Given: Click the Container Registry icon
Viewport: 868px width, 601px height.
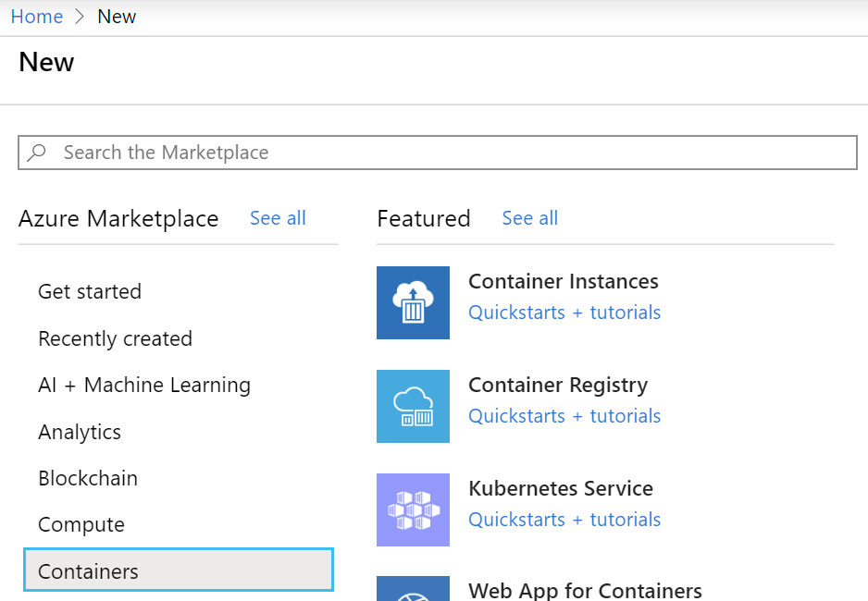Looking at the screenshot, I should click(413, 406).
